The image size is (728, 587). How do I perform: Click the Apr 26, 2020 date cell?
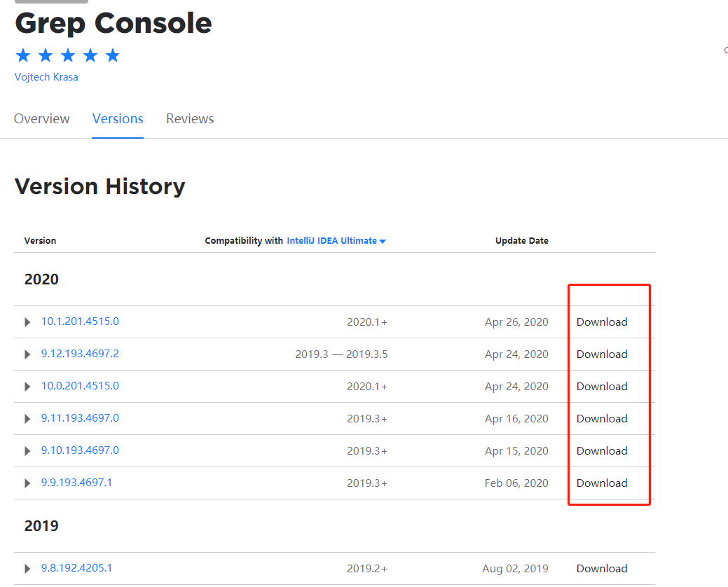516,322
